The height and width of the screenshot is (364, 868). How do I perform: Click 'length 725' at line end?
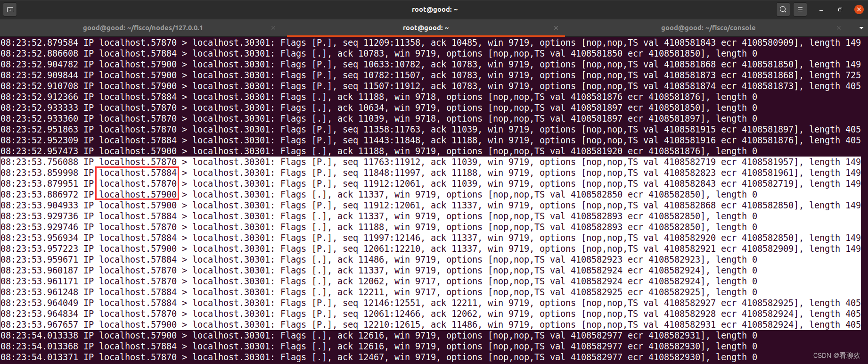point(835,75)
